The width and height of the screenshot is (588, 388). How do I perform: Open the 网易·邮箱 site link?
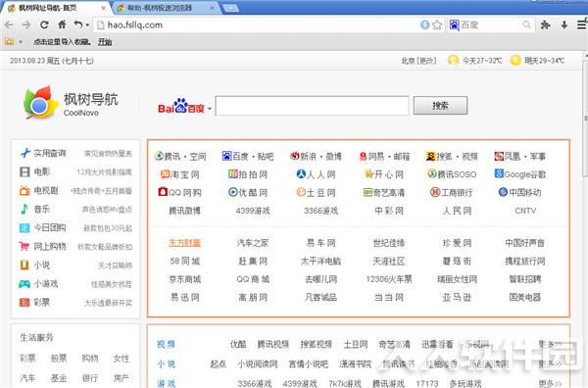click(384, 156)
